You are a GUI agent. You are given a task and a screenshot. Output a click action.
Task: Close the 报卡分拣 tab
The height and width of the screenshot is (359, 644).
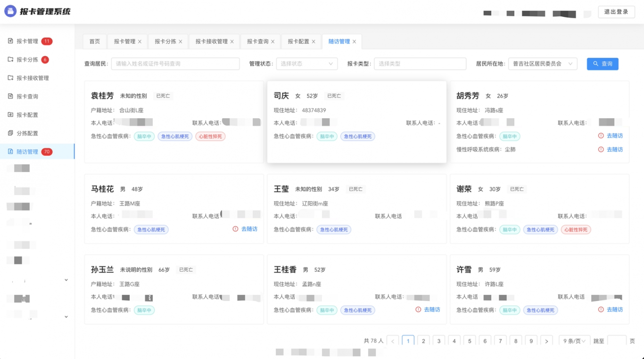click(181, 41)
